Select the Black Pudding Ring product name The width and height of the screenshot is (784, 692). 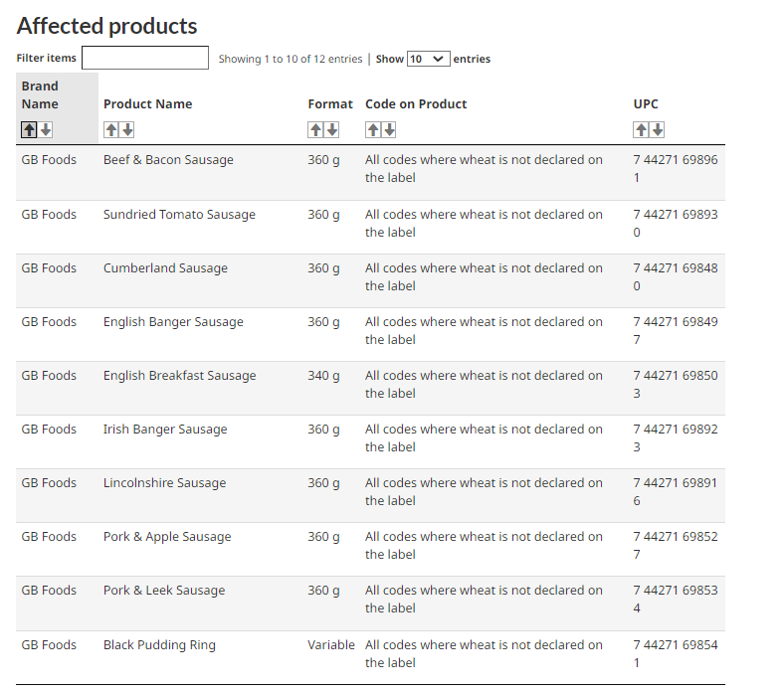pos(159,645)
